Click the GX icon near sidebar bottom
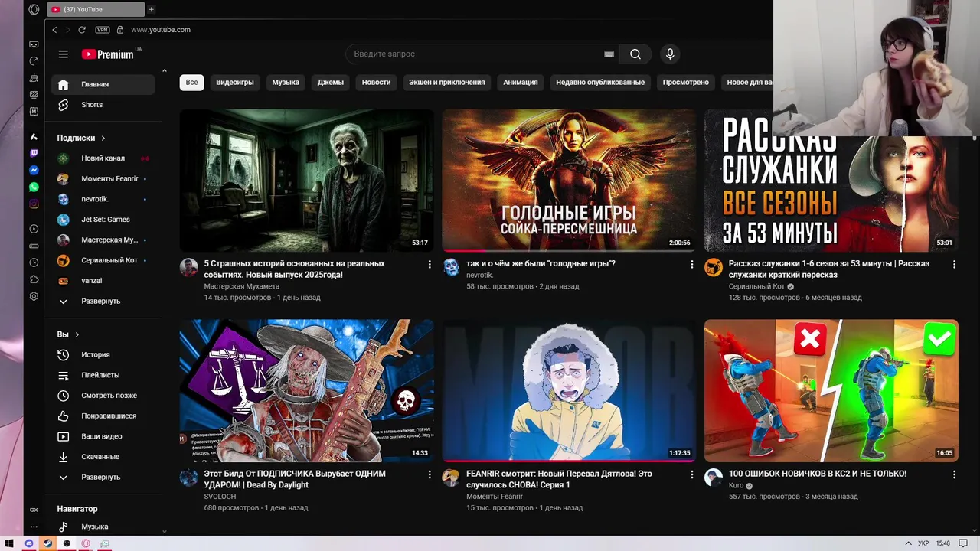 34,510
